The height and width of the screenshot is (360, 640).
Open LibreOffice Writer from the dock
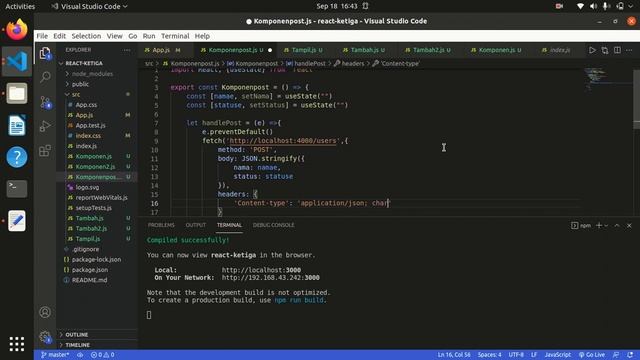(x=17, y=125)
